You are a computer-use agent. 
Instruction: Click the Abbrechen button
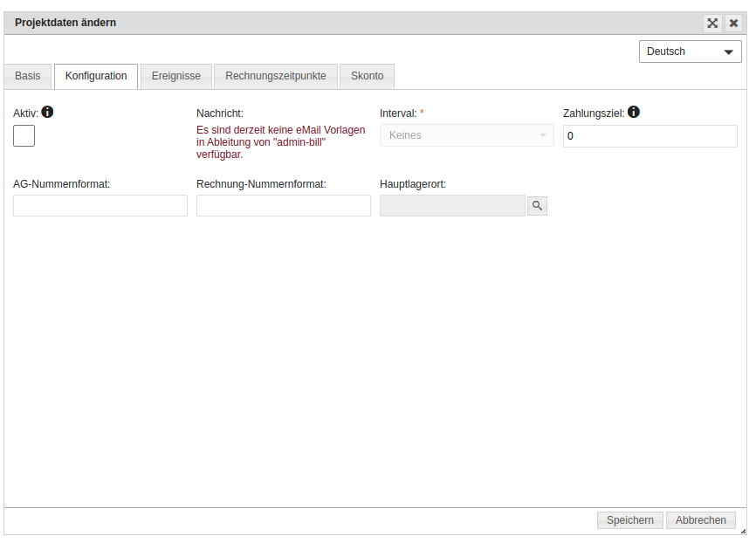(x=700, y=520)
